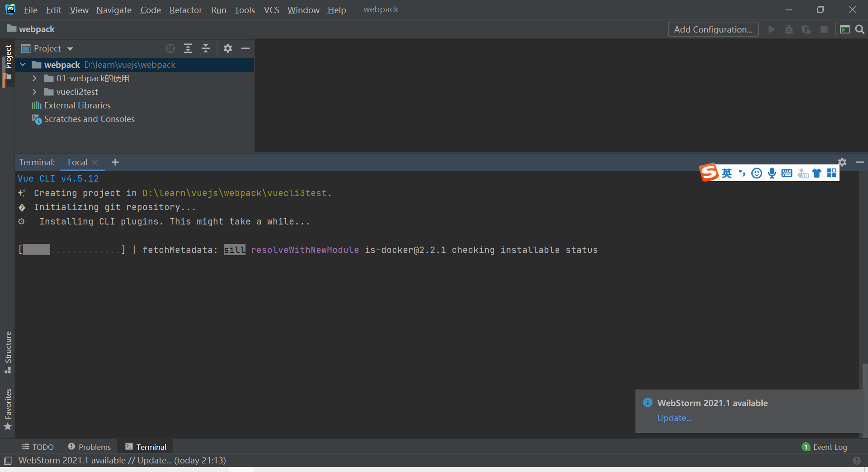868x472 pixels.
Task: Click status bar WebStorm update message
Action: point(122,461)
